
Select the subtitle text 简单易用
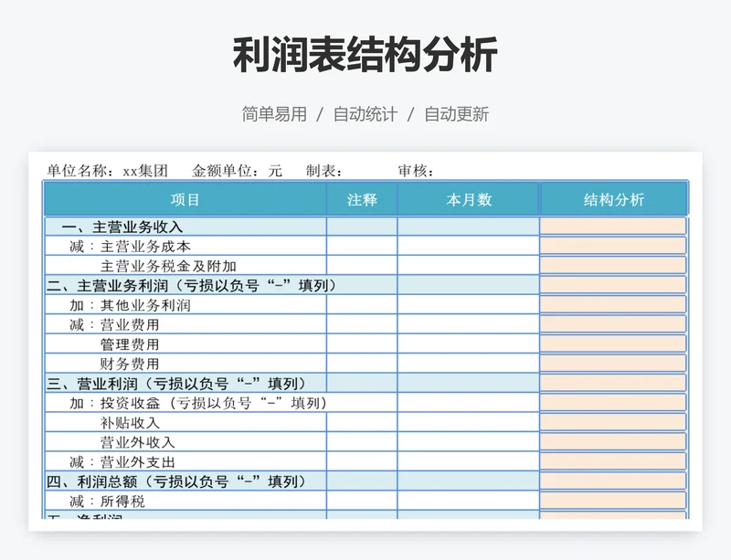point(274,114)
